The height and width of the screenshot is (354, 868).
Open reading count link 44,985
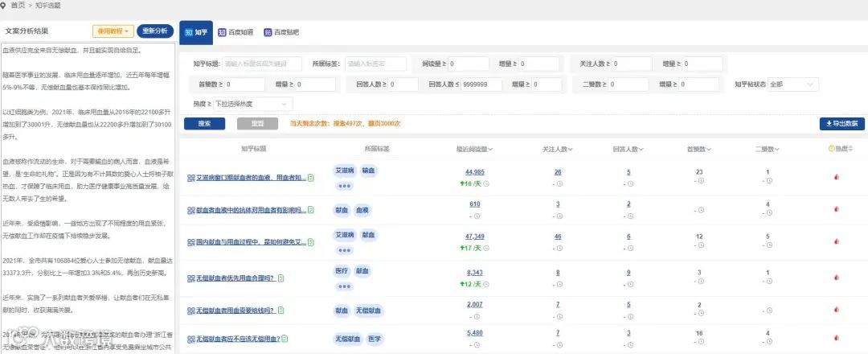click(475, 172)
